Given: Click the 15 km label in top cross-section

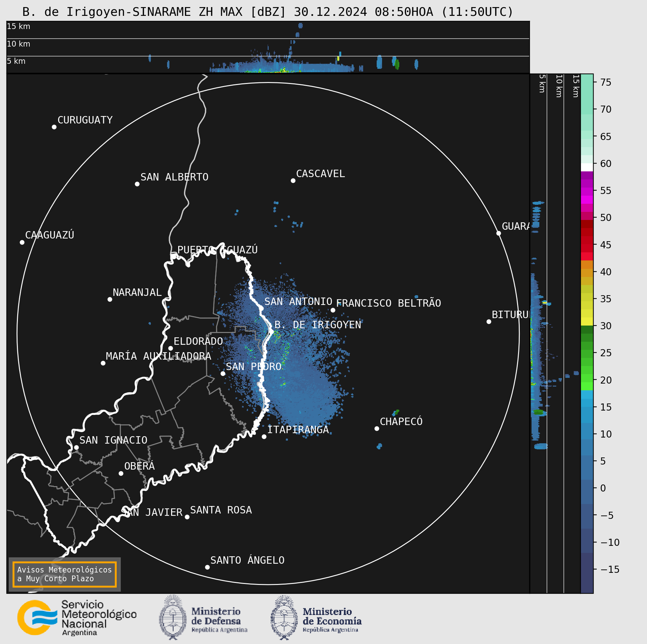Looking at the screenshot, I should (x=19, y=26).
